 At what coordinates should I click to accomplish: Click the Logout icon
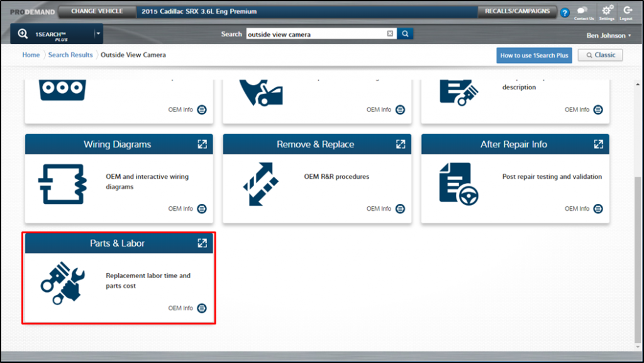pos(627,11)
